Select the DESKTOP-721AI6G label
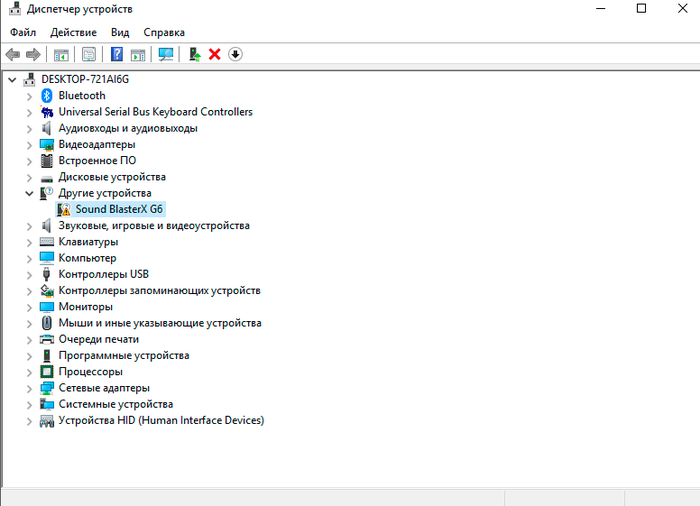Viewport: 700px width, 506px height. click(x=85, y=79)
